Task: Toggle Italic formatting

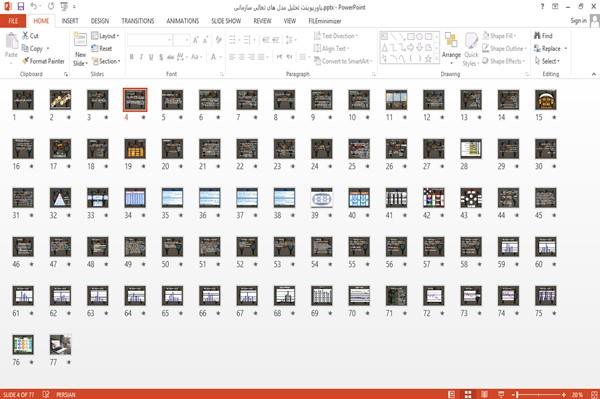Action: point(141,57)
